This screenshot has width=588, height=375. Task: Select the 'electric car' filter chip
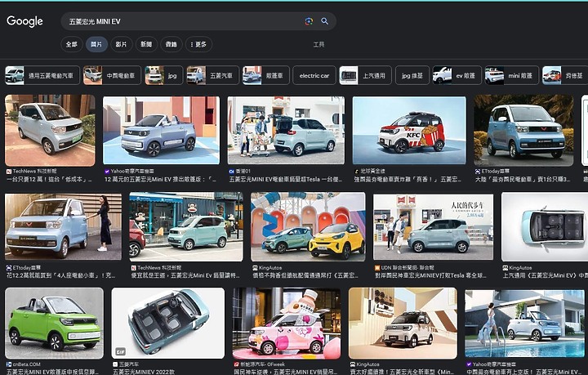[x=314, y=75]
